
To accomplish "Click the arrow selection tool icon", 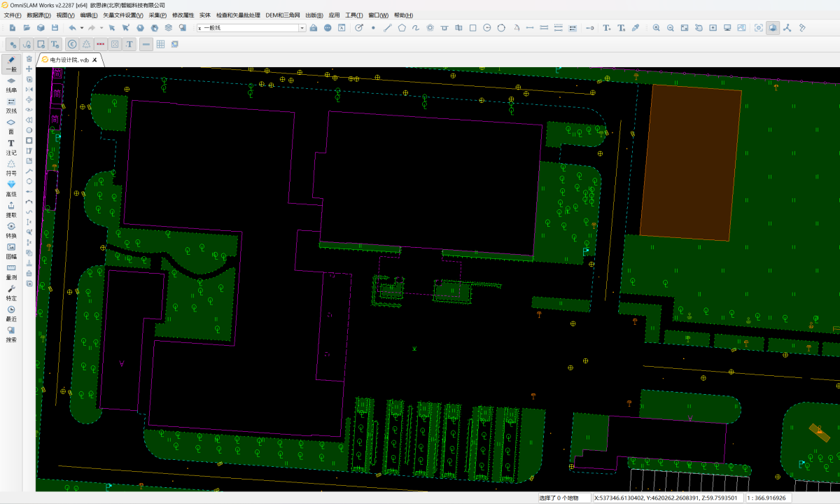I will point(111,28).
